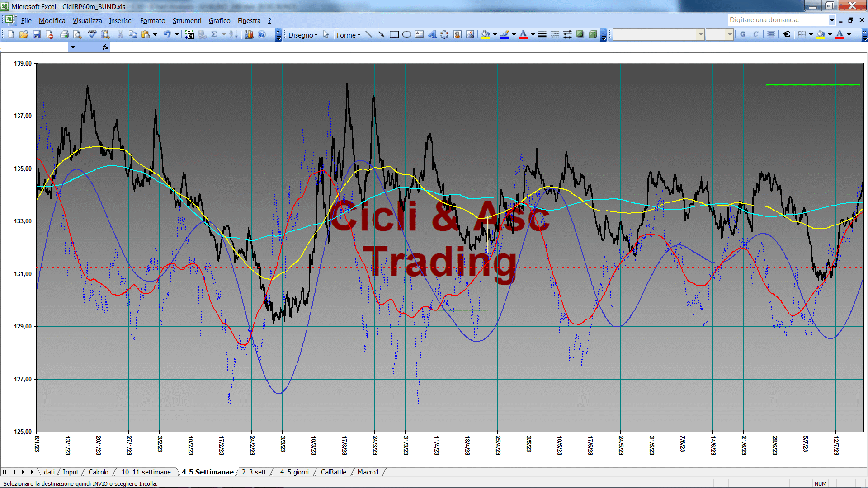This screenshot has width=868, height=488.
Task: Open the Modifica menu
Action: pos(52,21)
